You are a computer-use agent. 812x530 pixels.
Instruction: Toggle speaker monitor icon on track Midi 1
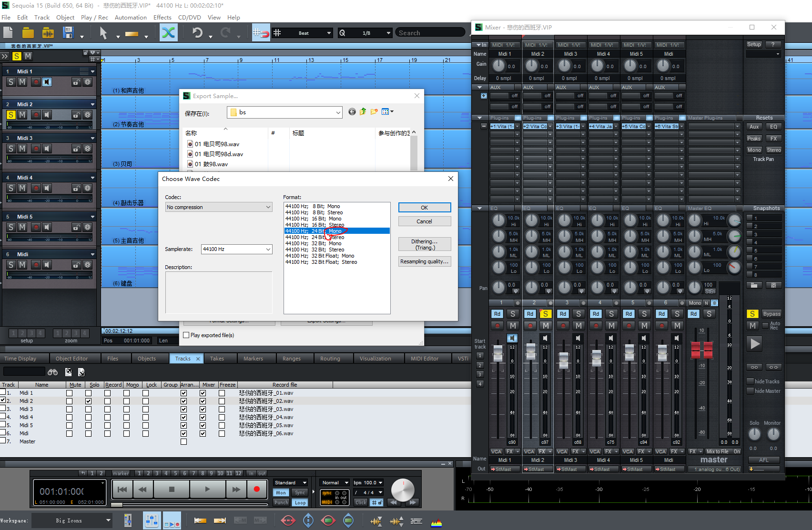click(x=47, y=82)
